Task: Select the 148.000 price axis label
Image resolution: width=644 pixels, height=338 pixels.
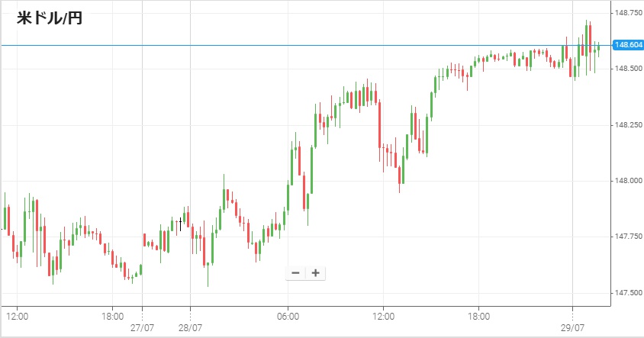Action: pos(628,181)
